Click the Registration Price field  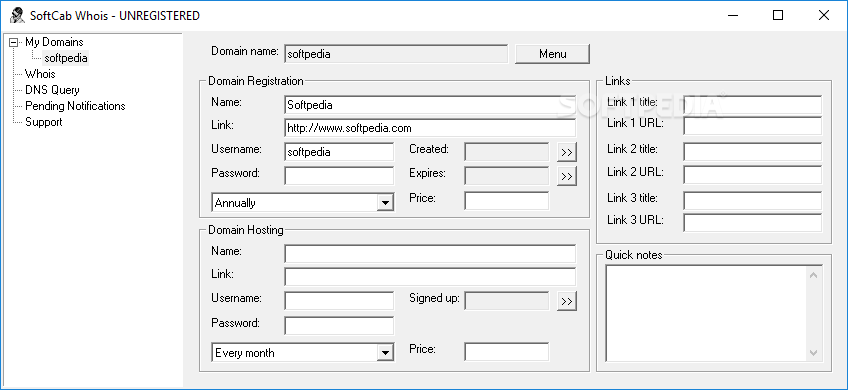point(507,201)
